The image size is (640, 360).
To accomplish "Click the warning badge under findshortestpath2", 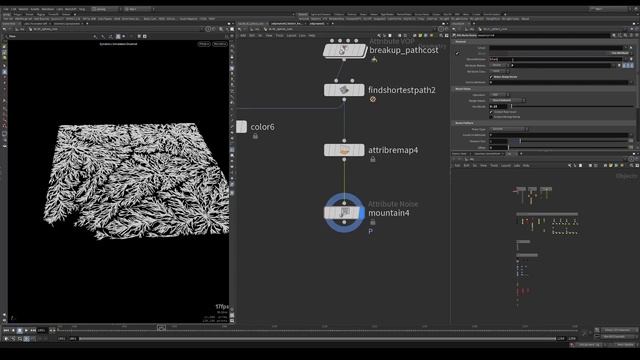I will click(x=373, y=99).
